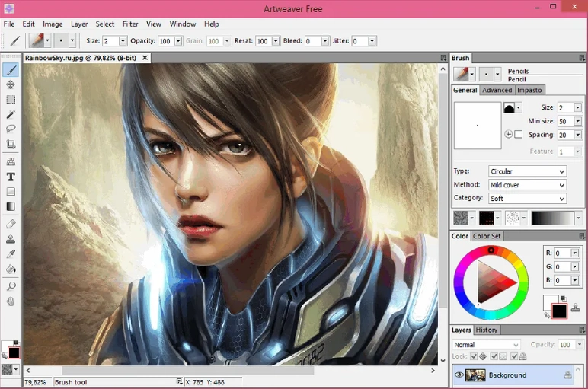The image size is (588, 389).
Task: Click the white background swatch in Color panel
Action: click(x=549, y=301)
